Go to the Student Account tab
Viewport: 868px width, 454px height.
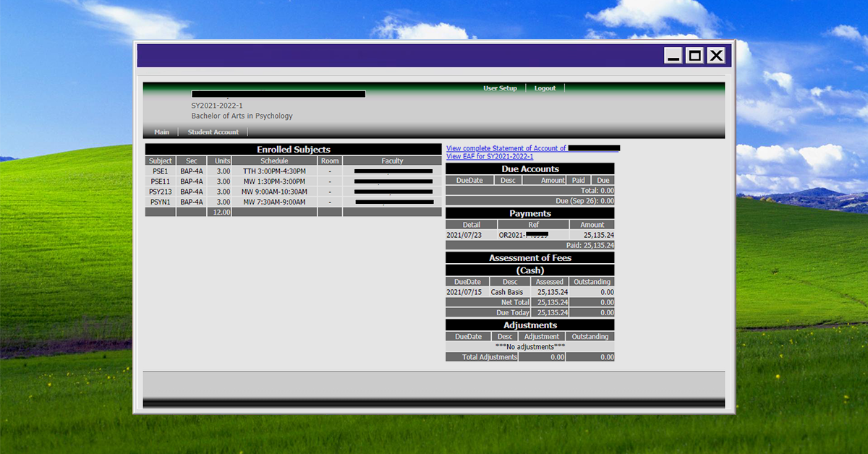point(213,132)
